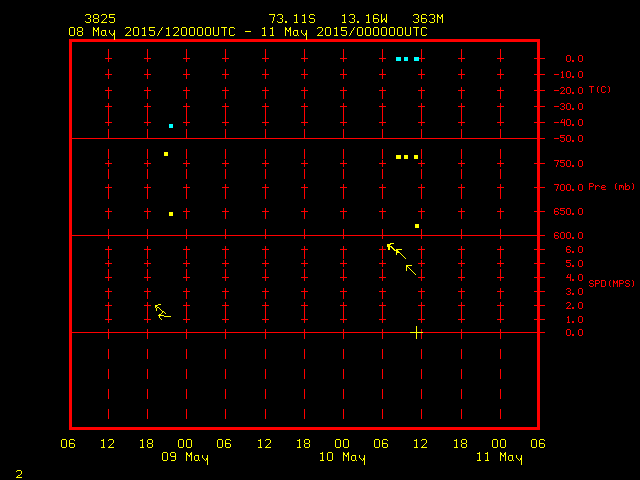This screenshot has height=480, width=640.
Task: Select the 09 May date label
Action: (x=184, y=458)
